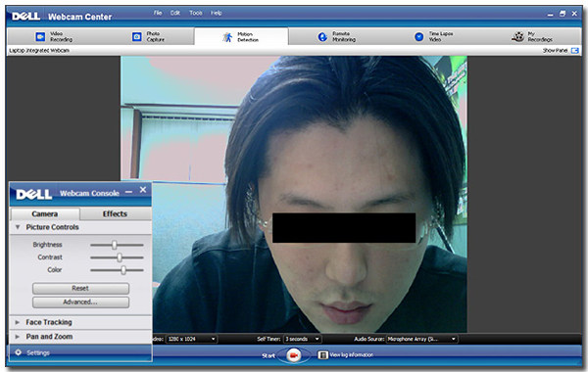Collapse the Picture Controls section
This screenshot has height=372, width=588.
[18, 227]
